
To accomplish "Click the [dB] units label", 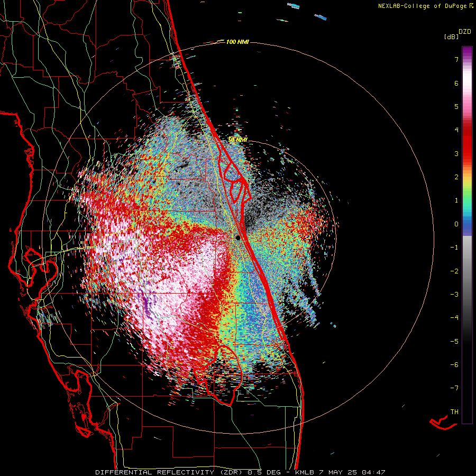I will [x=452, y=37].
